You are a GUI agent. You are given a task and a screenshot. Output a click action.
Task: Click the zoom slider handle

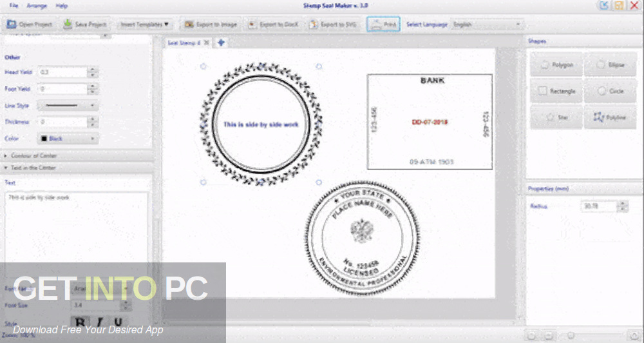pyautogui.click(x=571, y=336)
